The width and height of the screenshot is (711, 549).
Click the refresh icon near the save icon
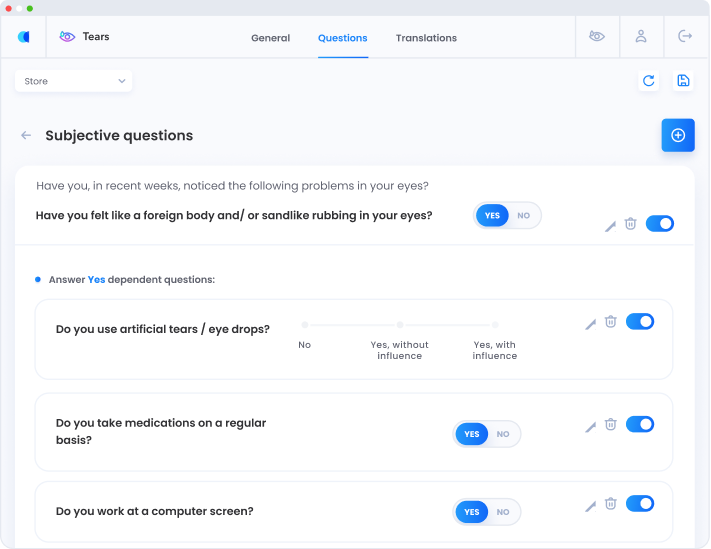[x=649, y=81]
